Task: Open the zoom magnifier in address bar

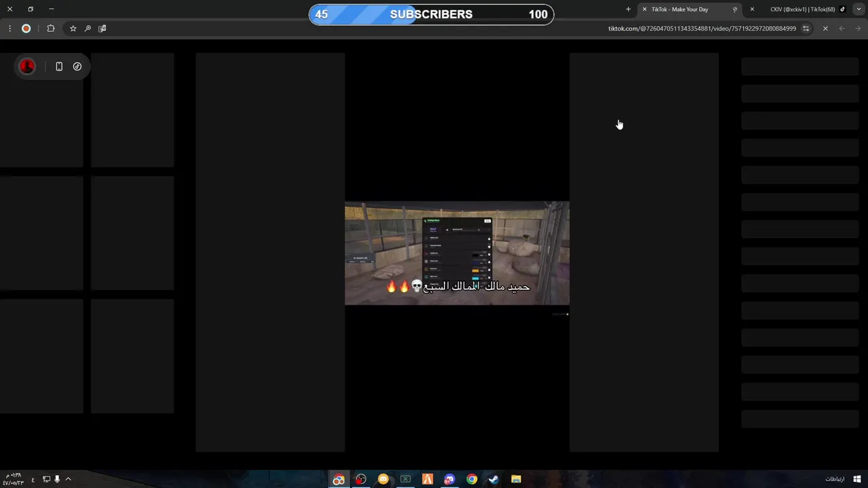Action: point(87,28)
